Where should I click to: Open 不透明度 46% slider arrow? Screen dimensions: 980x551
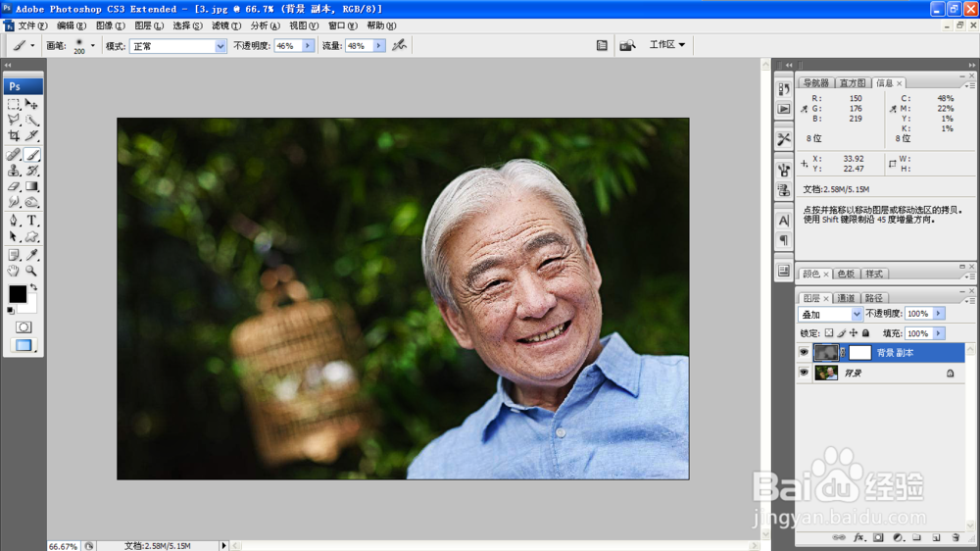pyautogui.click(x=308, y=46)
